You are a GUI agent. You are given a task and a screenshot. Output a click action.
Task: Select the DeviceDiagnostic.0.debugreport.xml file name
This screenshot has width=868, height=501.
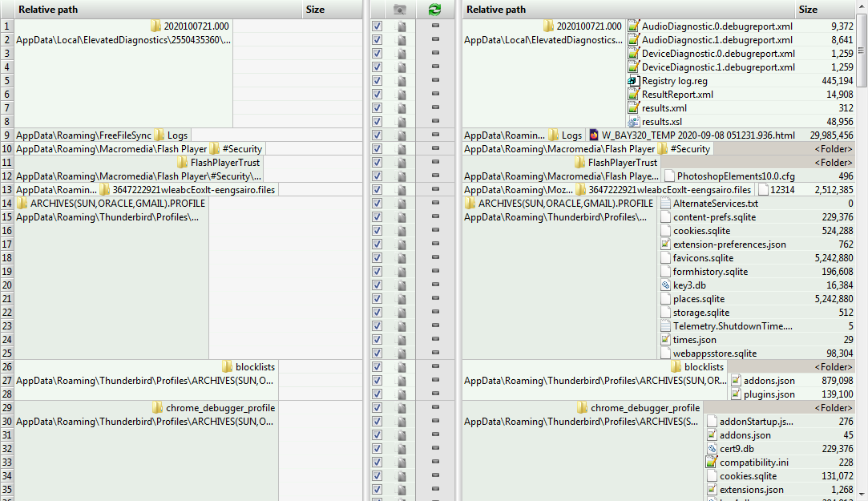(718, 53)
